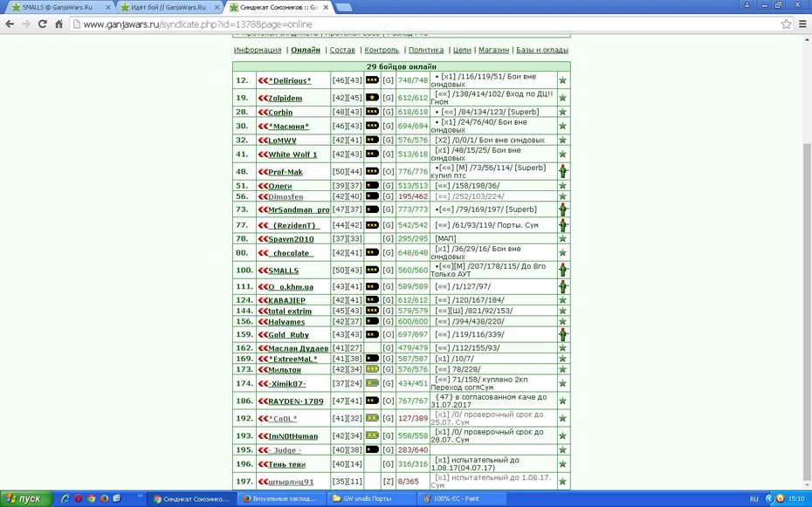
Task: Click the star icon in штырлиц91 row
Action: [563, 481]
